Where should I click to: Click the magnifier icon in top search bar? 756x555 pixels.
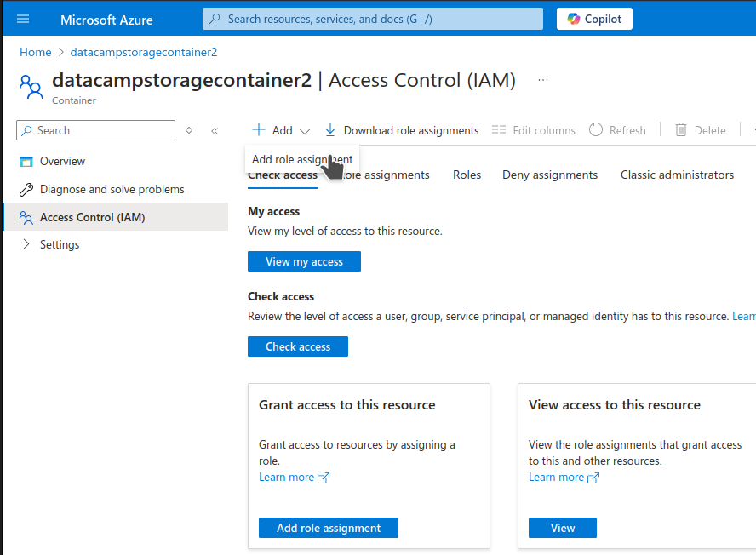click(215, 19)
